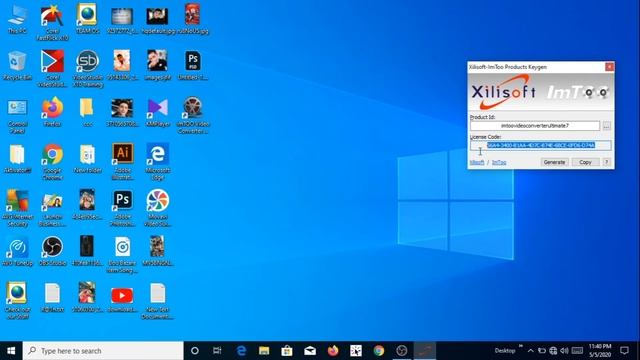Launch Corel VideoStudio from the desktop
This screenshot has height=360, width=640.
[x=52, y=69]
